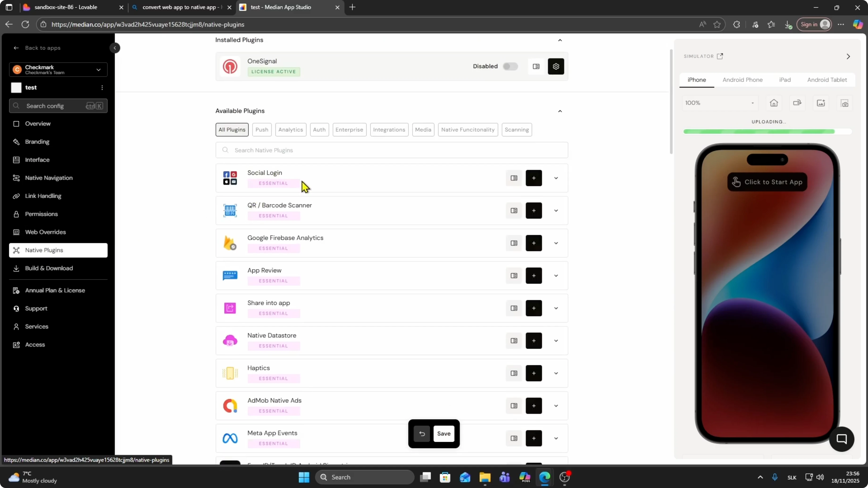Add the Meta App Events plugin
This screenshot has height=488, width=868.
click(534, 438)
